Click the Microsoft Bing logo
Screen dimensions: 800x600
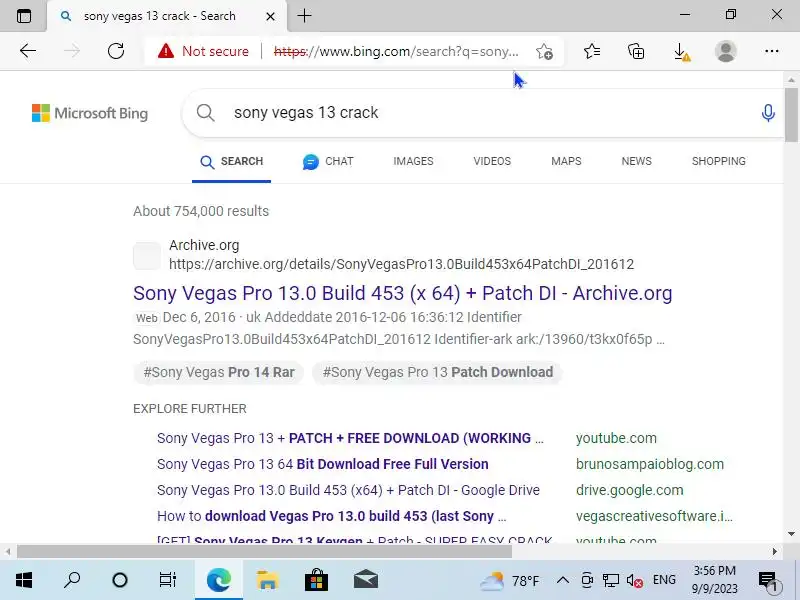click(x=90, y=113)
